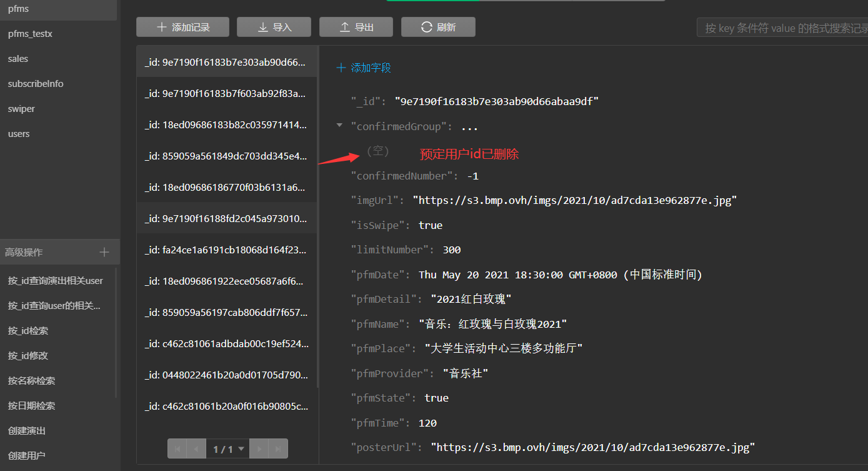Click the pfmDate value Thu May 20 2021
Screen dimensions: 868x471
[561, 275]
